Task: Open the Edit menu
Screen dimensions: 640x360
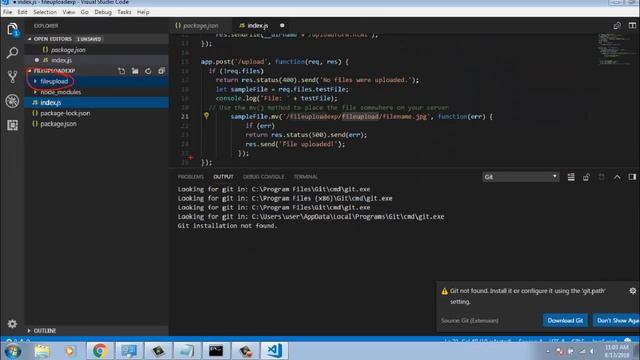Action: coord(22,12)
